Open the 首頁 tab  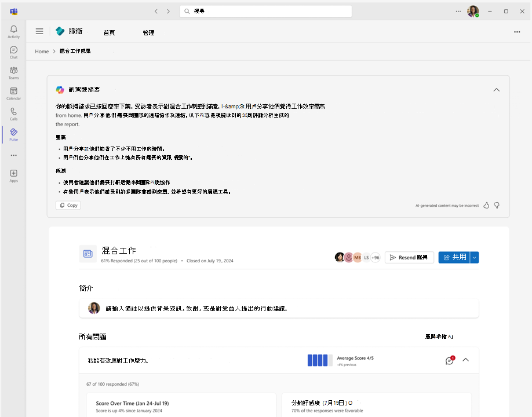(x=110, y=32)
